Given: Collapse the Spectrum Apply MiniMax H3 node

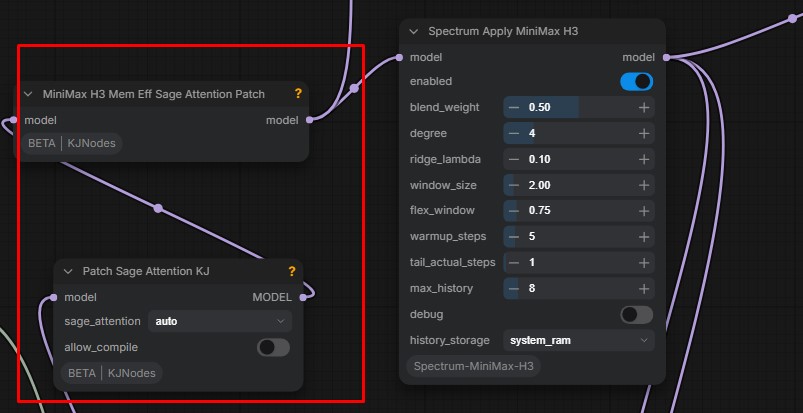Looking at the screenshot, I should 414,31.
